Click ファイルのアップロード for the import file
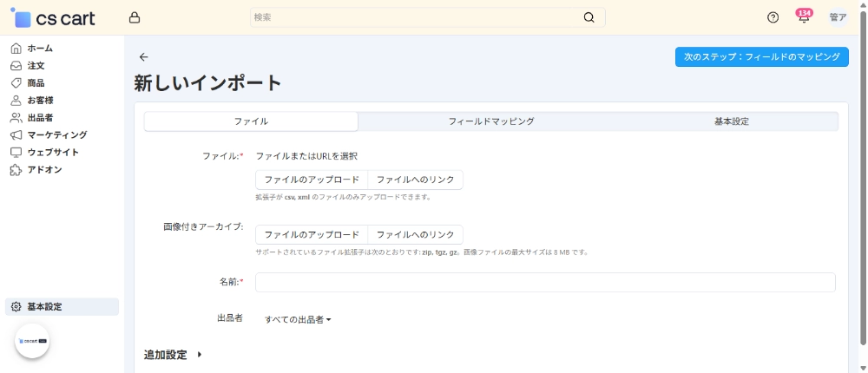This screenshot has height=373, width=868. (312, 180)
